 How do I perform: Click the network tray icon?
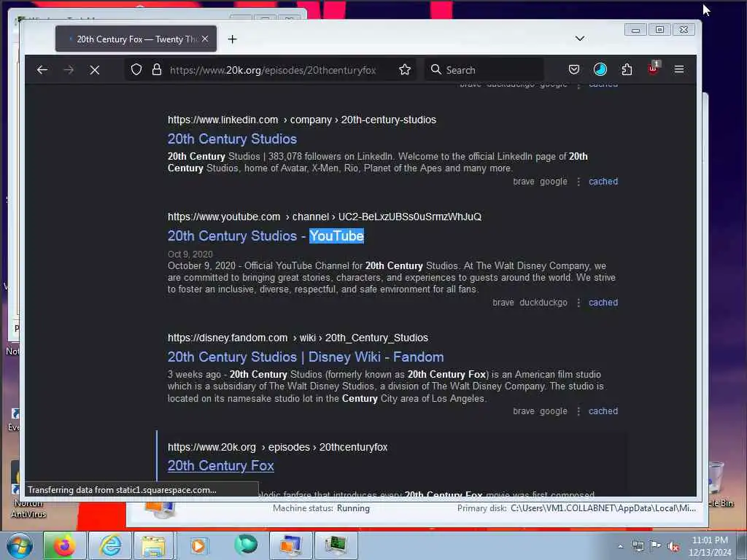click(x=638, y=546)
